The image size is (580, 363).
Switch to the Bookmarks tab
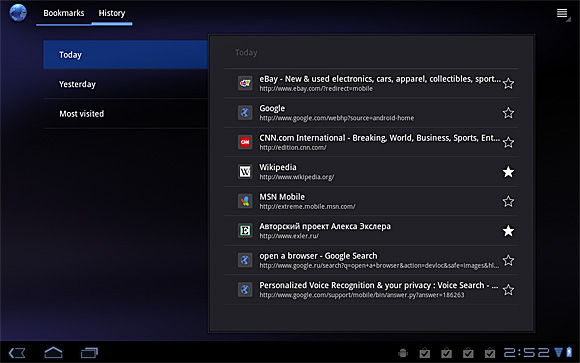pyautogui.click(x=64, y=13)
